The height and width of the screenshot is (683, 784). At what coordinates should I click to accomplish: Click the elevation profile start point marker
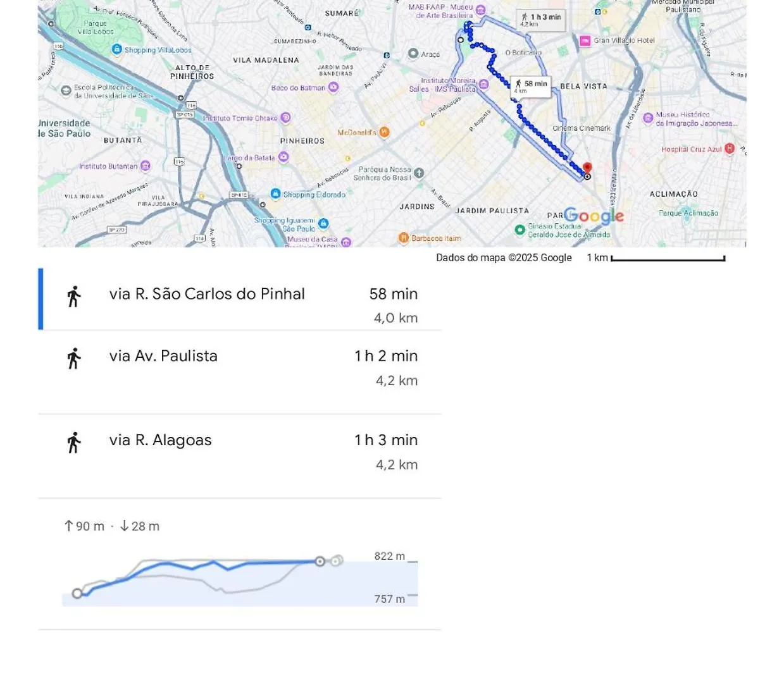tap(77, 593)
